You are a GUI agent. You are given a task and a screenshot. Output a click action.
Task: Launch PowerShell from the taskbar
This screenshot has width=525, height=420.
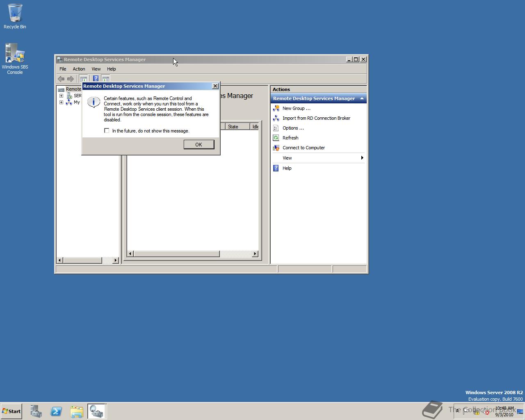click(x=56, y=411)
